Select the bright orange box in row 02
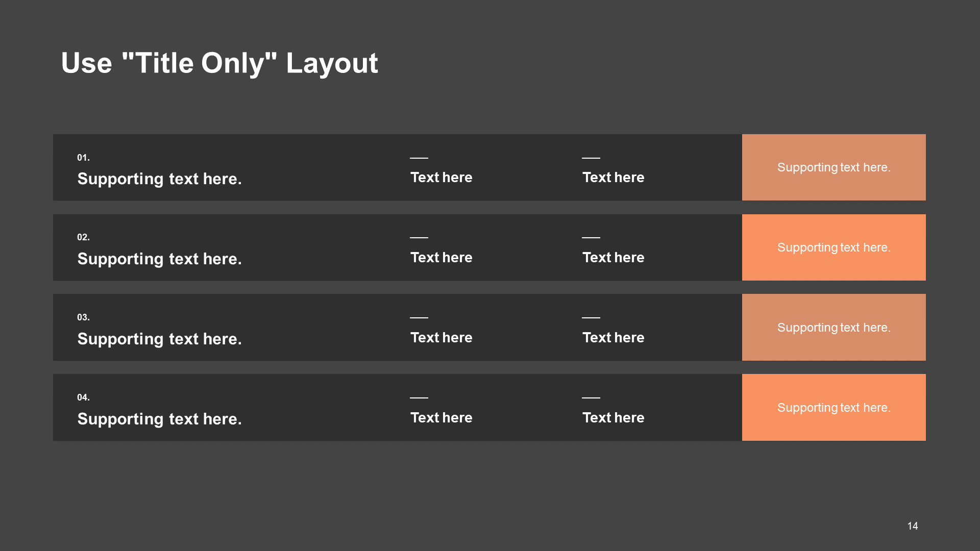This screenshot has width=980, height=551. [x=834, y=247]
